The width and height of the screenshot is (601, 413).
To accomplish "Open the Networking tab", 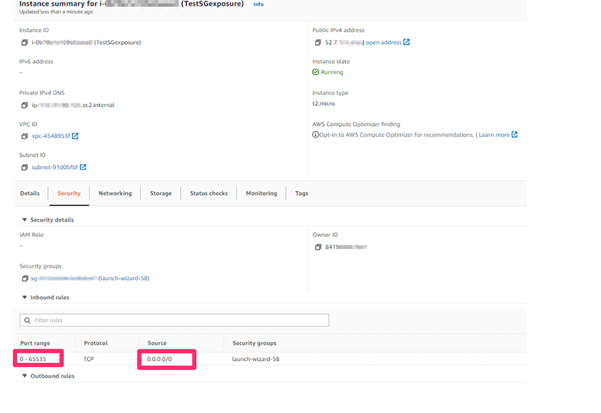I will pos(115,193).
